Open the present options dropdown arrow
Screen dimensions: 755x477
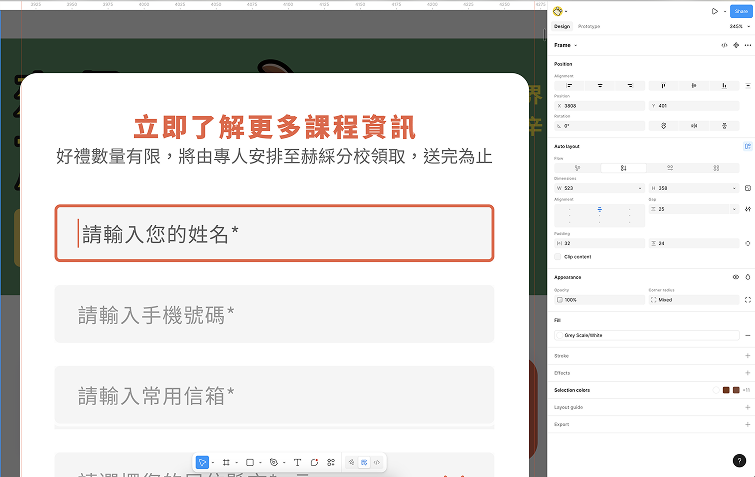725,12
